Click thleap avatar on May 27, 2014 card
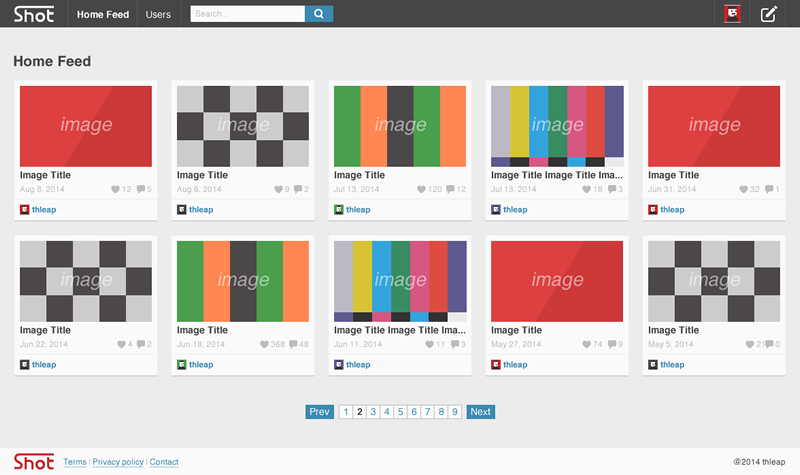The height and width of the screenshot is (475, 800). point(496,365)
